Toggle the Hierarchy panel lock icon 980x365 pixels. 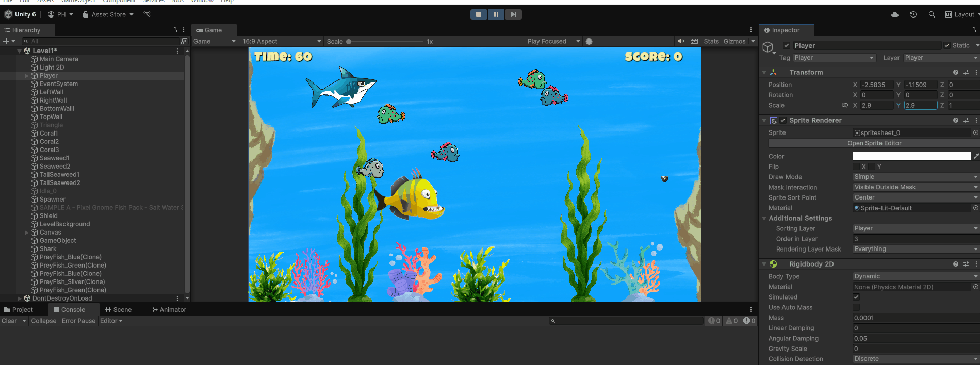175,30
